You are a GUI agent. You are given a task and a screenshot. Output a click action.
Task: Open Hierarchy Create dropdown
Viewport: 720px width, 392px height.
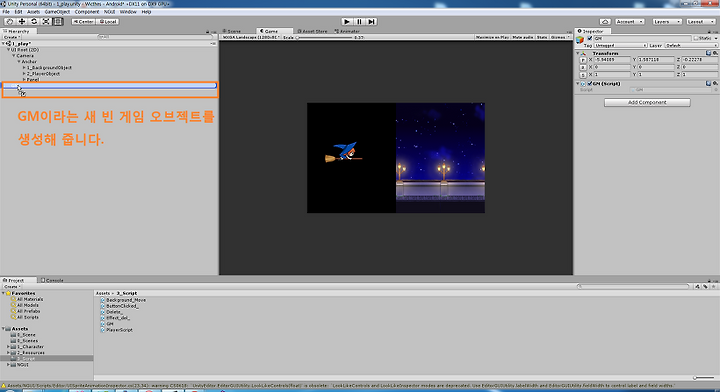[x=11, y=37]
